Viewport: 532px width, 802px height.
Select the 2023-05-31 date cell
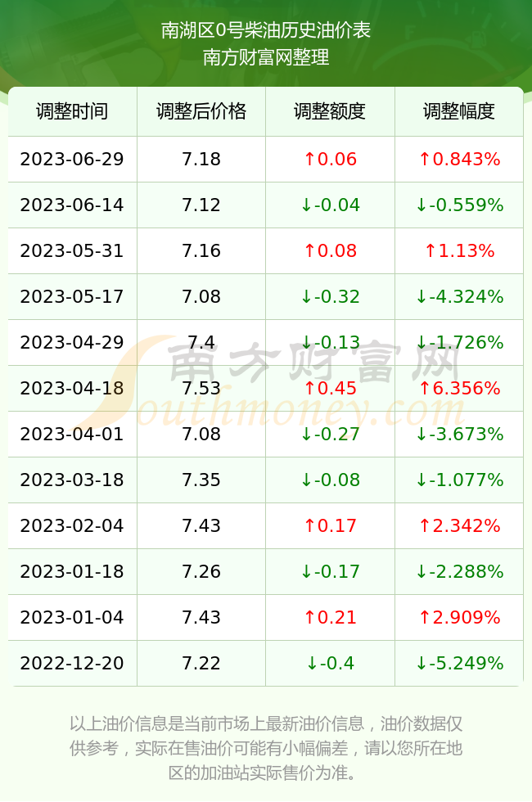tap(72, 250)
